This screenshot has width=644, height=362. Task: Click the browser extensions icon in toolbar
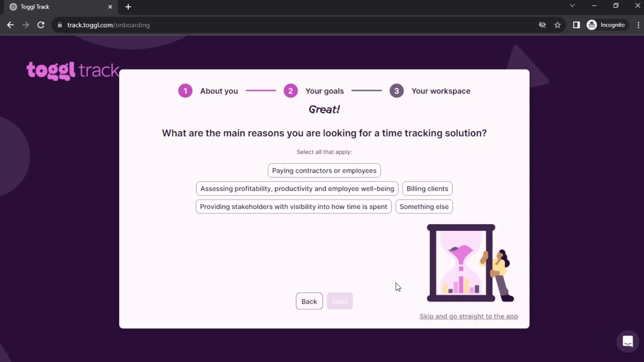[x=576, y=25]
